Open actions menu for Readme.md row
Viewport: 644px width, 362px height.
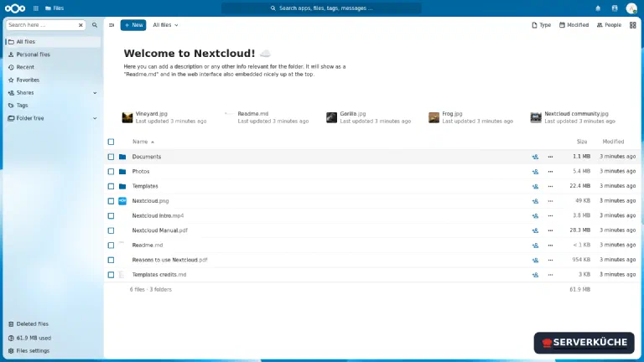tap(550, 246)
